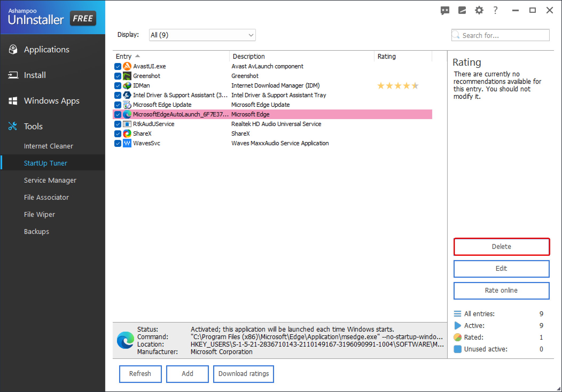Click the AvastUI.exe orange icon
This screenshot has width=562, height=392.
click(x=127, y=66)
